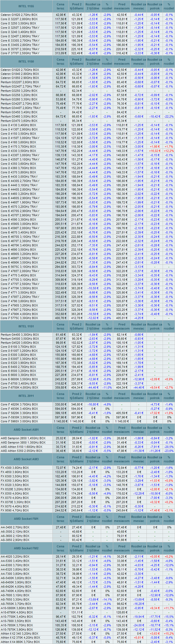Click Core i7 5820K 3.30GHz BOX
Screen dimensions: 175x644
[19, 413]
